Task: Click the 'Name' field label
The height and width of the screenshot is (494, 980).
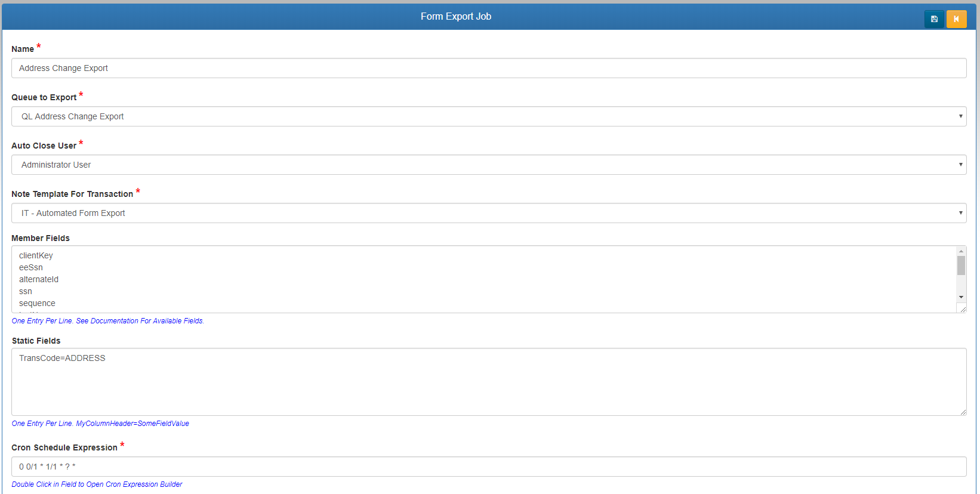Action: 23,49
